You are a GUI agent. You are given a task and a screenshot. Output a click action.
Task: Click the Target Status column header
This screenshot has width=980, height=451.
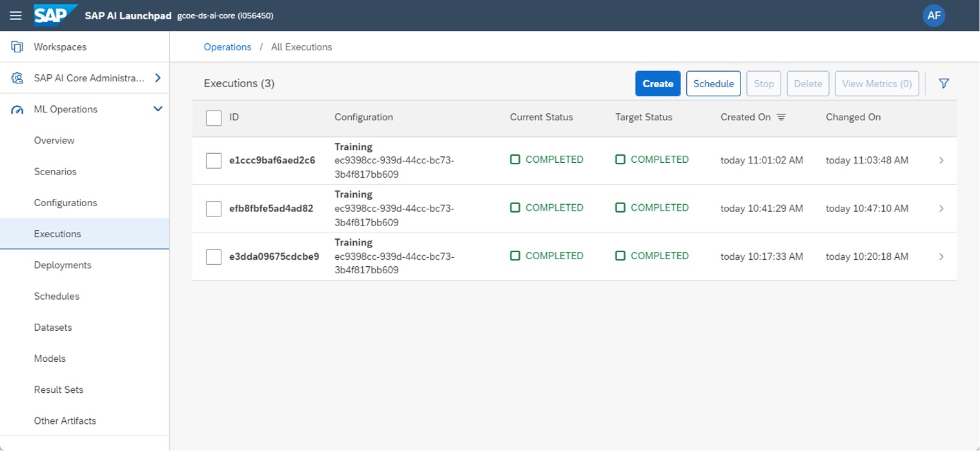[x=644, y=118]
